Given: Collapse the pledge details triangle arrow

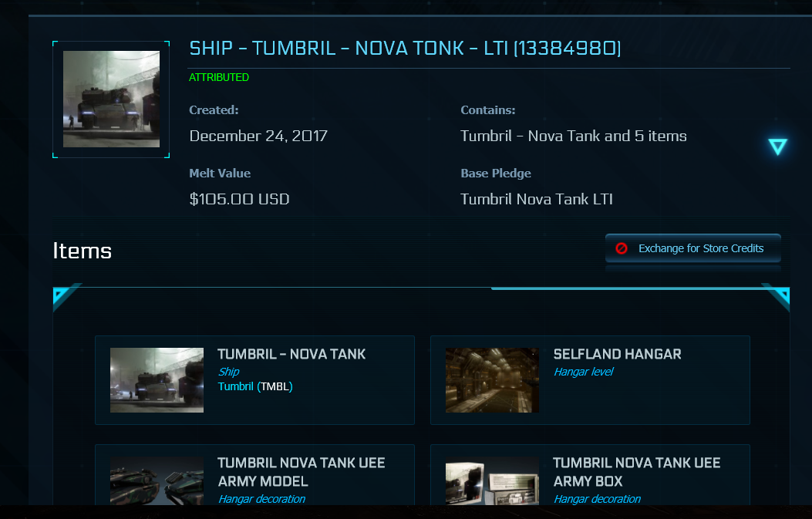Looking at the screenshot, I should pyautogui.click(x=777, y=147).
